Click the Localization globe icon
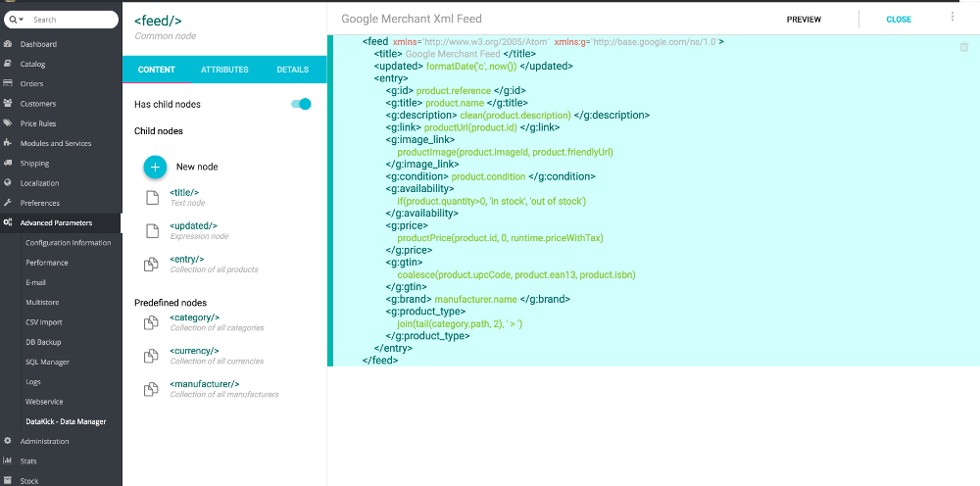980x486 pixels. [8, 183]
